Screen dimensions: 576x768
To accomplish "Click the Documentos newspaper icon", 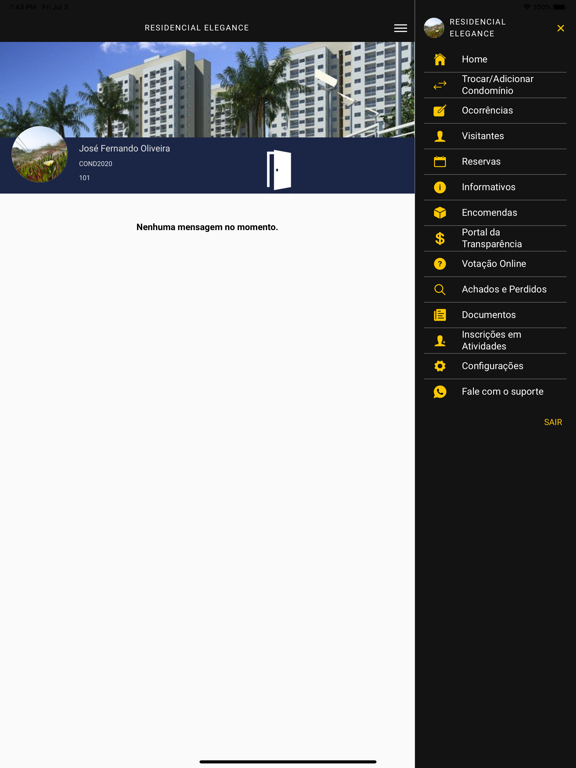I will tap(440, 314).
